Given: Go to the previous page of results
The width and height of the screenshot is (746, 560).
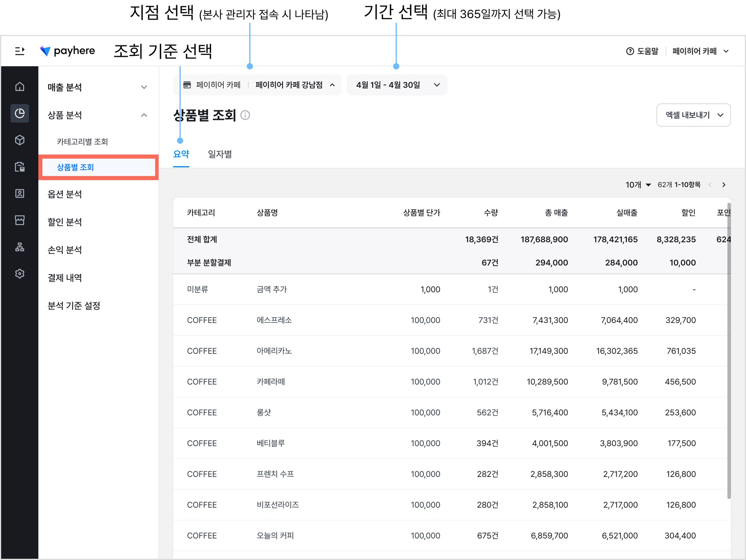Looking at the screenshot, I should (x=710, y=185).
